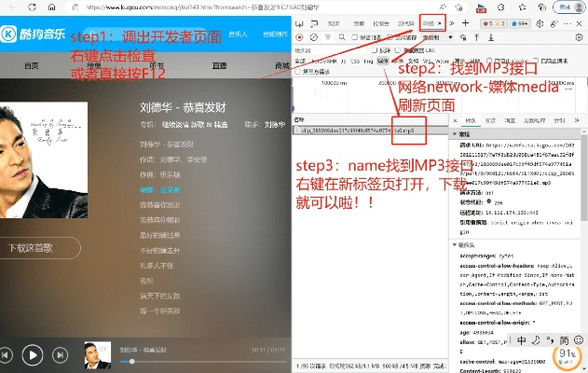Click 首页 in the Kugou navigation
This screenshot has width=588, height=373.
[x=32, y=65]
